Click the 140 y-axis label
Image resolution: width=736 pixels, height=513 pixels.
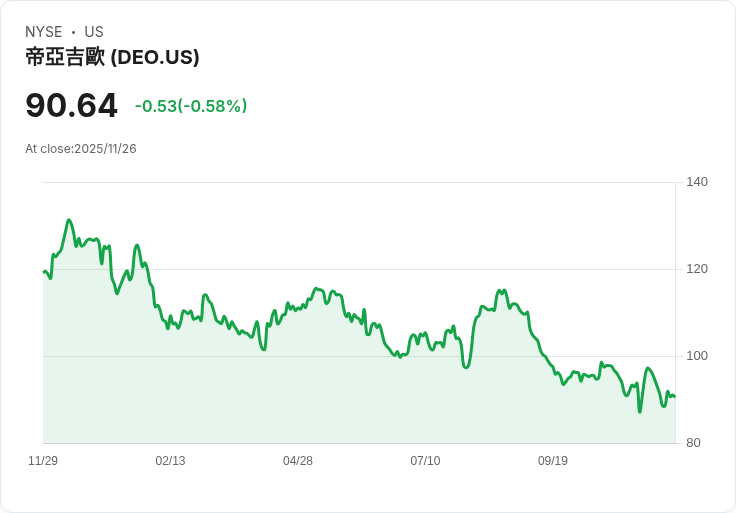coord(697,182)
